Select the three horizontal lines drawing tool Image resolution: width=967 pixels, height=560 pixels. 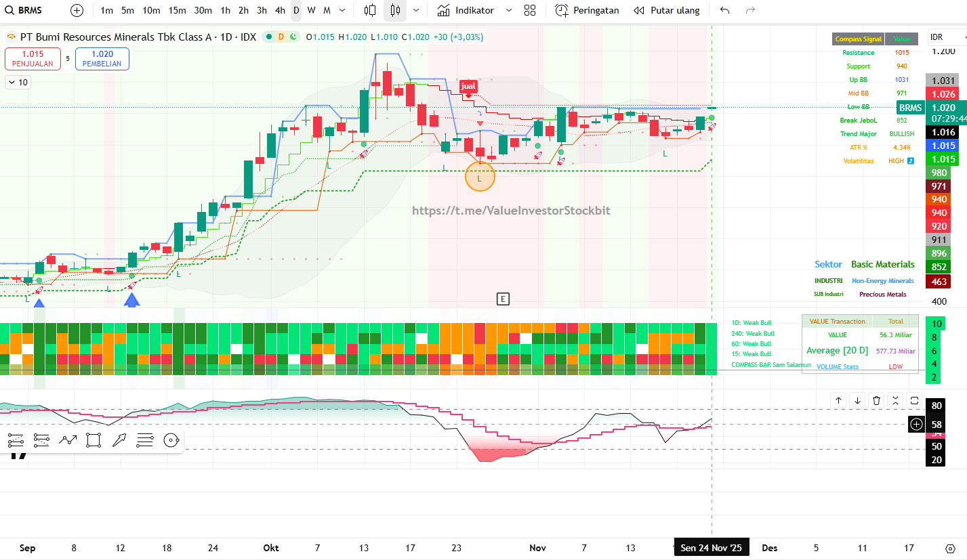point(145,441)
